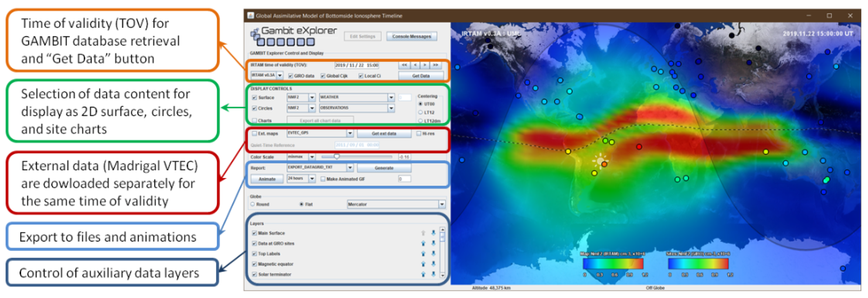
Task: Expand the WEATHER surface type dropdown
Action: 391,98
